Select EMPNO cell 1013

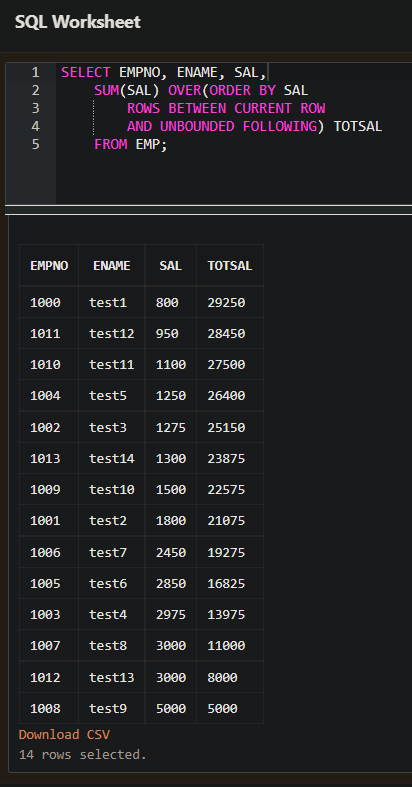(x=49, y=458)
